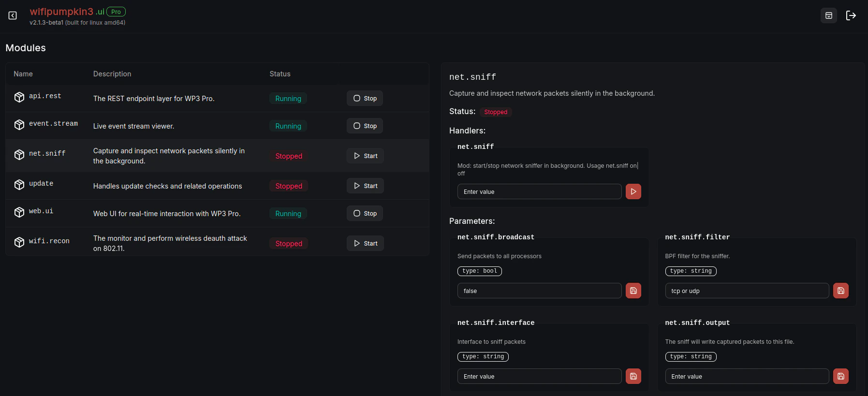Start the wifi.recon module

coord(366,243)
